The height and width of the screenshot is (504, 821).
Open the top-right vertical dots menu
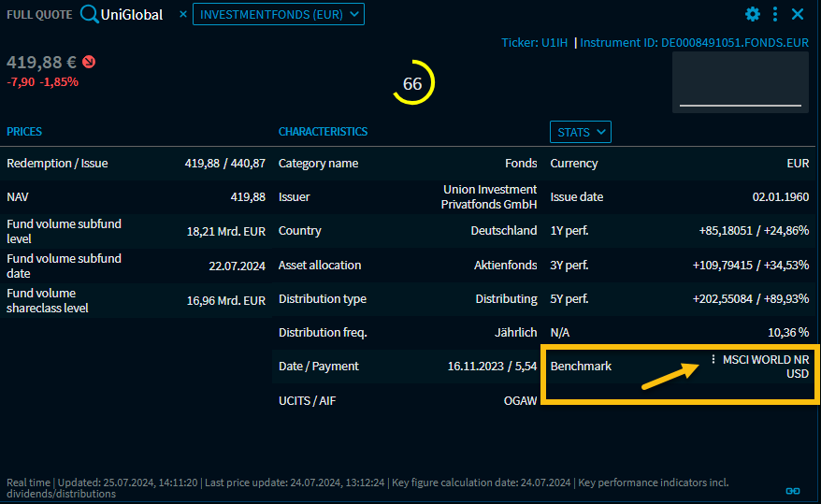(775, 14)
